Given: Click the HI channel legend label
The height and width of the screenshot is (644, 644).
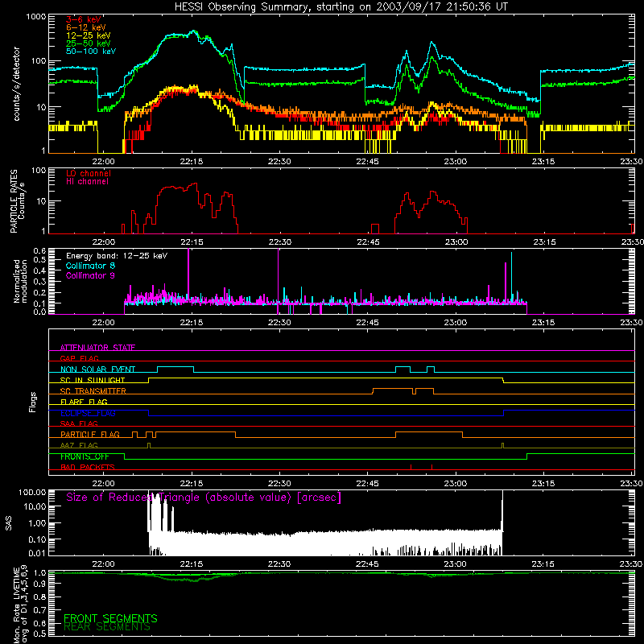Looking at the screenshot, I should [x=88, y=182].
